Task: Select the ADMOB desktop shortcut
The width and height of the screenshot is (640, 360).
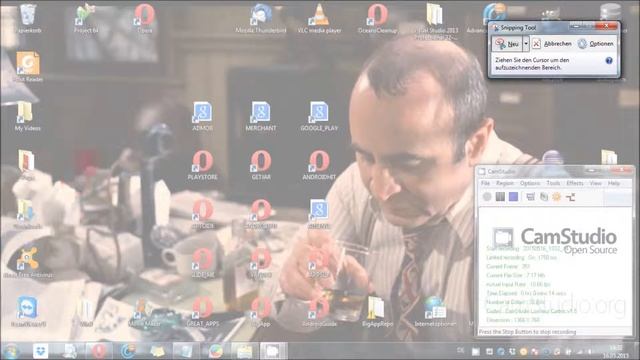Action: (202, 116)
